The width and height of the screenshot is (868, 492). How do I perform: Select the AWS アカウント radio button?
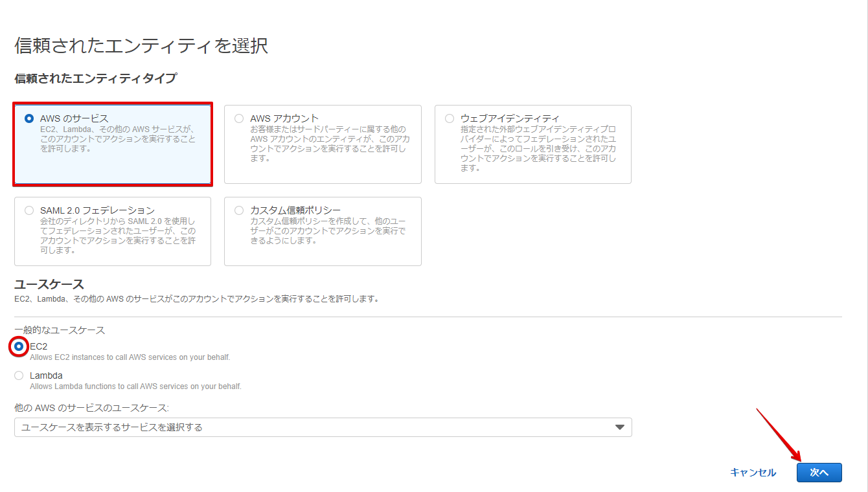(239, 118)
